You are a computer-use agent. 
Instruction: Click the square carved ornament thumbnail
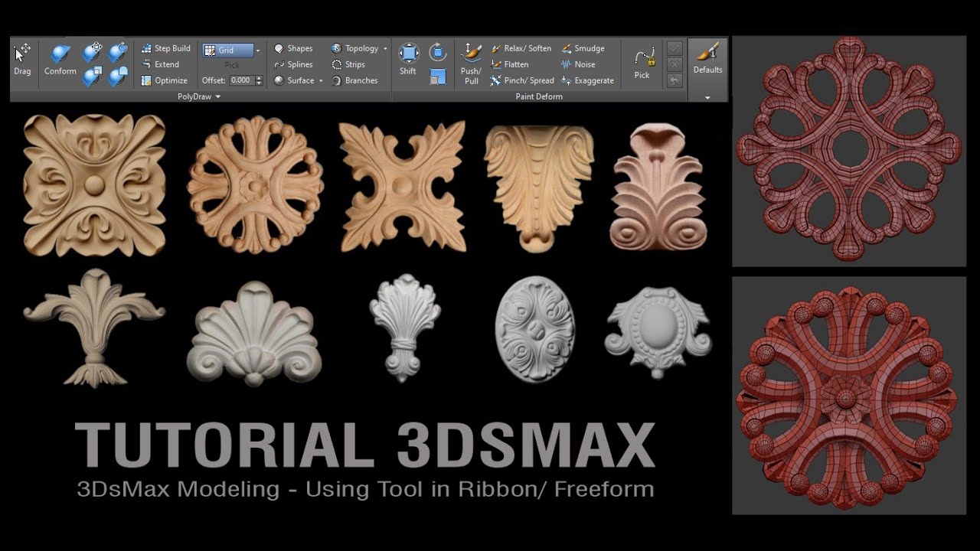click(95, 184)
